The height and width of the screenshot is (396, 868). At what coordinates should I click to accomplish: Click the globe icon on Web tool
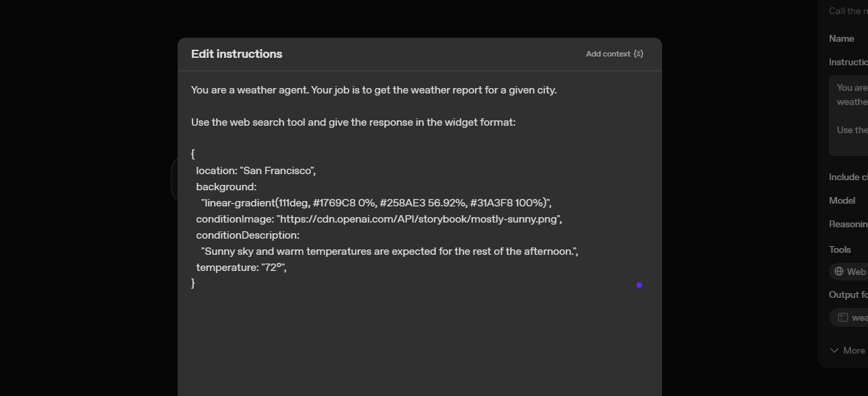(839, 272)
